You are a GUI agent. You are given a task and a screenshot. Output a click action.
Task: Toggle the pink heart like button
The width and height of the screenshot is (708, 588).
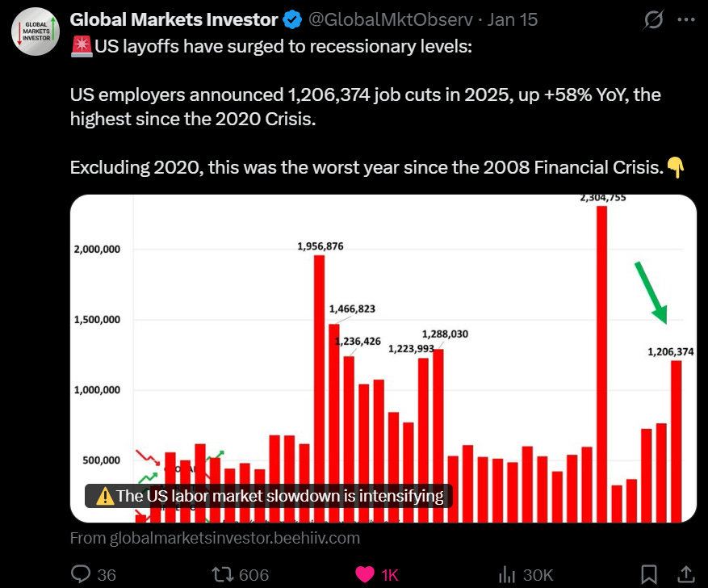(x=365, y=574)
